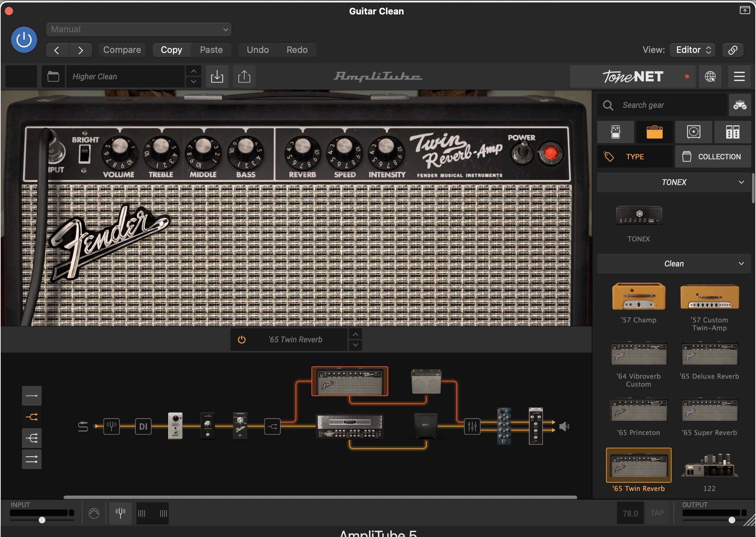Open the hamburger main menu

coord(739,76)
